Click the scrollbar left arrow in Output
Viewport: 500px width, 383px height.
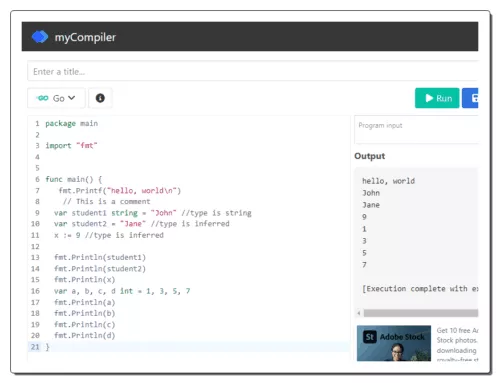tap(359, 313)
